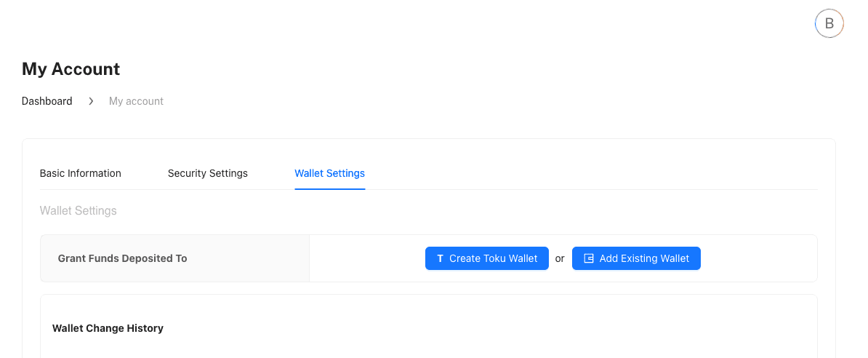This screenshot has width=868, height=358.
Task: Click the My Account page title
Action: (71, 69)
